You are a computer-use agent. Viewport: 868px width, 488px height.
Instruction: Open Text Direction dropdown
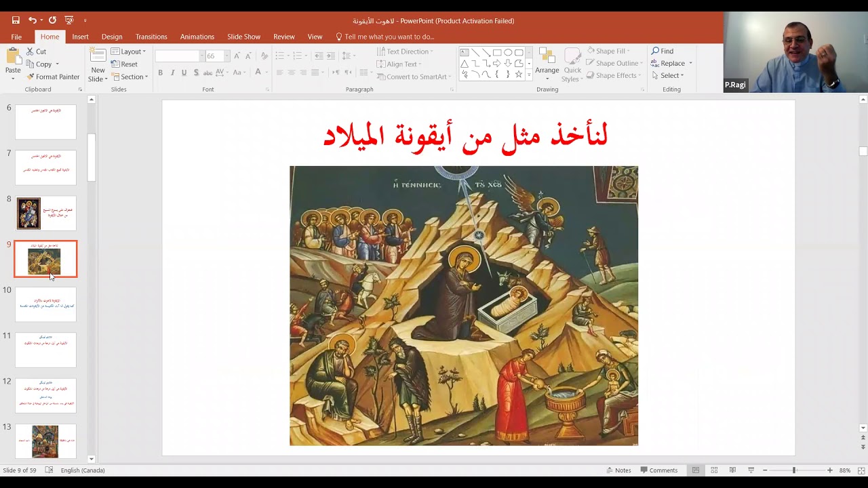point(405,52)
